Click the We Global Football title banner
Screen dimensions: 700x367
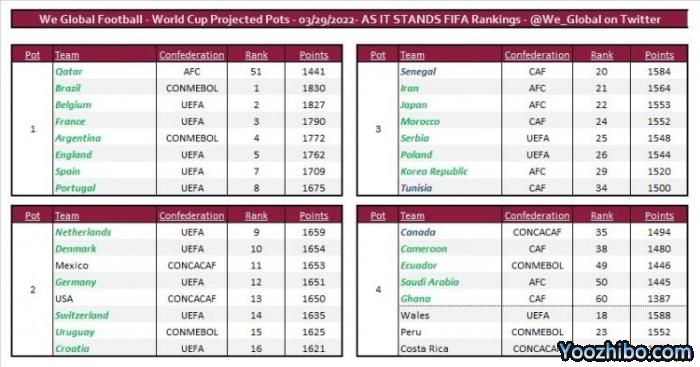[350, 19]
